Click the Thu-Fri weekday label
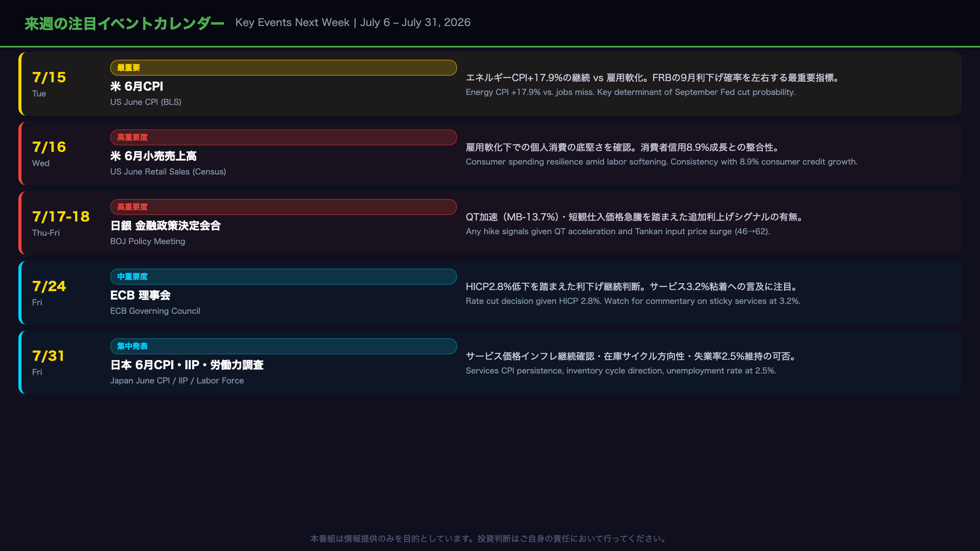The height and width of the screenshot is (551, 980). click(46, 233)
